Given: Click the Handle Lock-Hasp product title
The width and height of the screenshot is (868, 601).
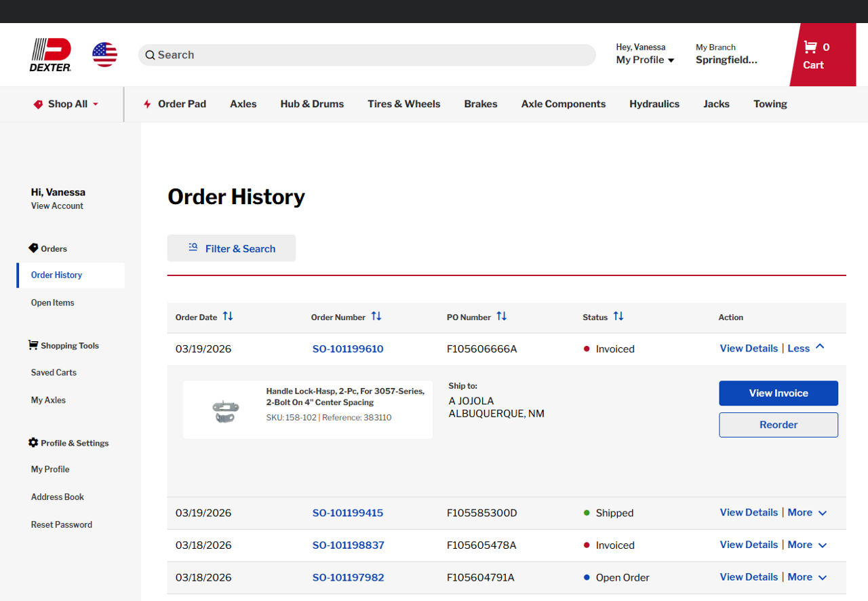Looking at the screenshot, I should pos(345,396).
